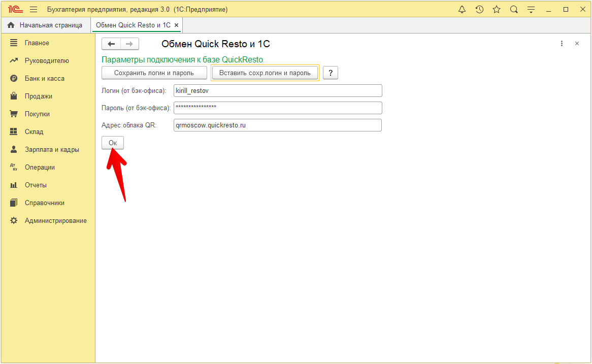Image resolution: width=592 pixels, height=364 pixels.
Task: Click Вставить сохр.логин и пароль button
Action: click(265, 73)
